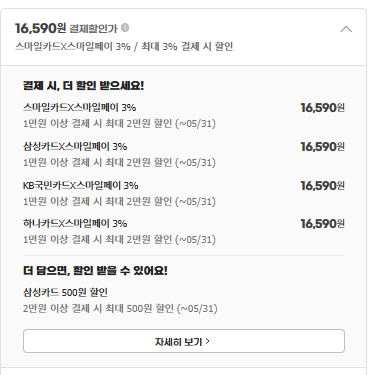Click 삼성카드 row price 16,590원
The image size is (377, 375).
323,147
